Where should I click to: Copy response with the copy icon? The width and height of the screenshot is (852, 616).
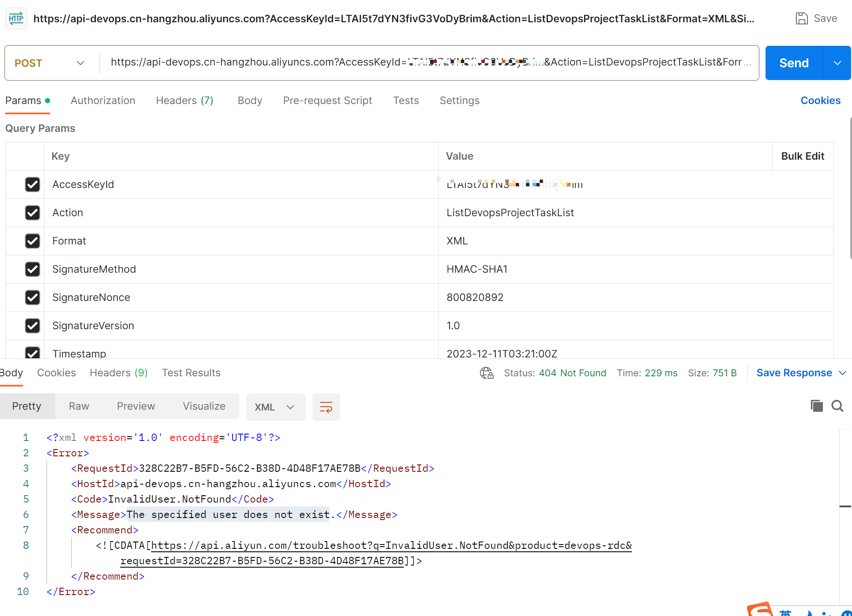816,406
